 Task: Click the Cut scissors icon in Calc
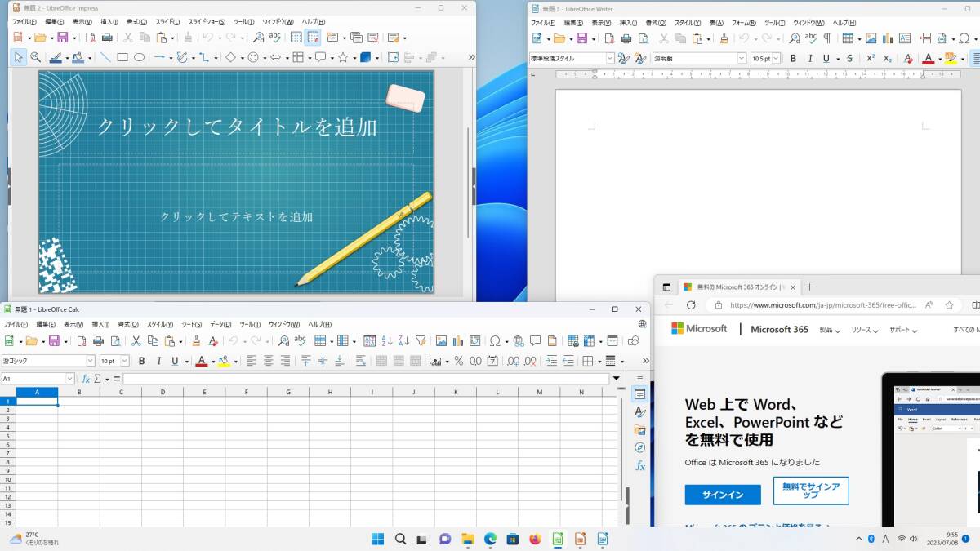pyautogui.click(x=136, y=340)
